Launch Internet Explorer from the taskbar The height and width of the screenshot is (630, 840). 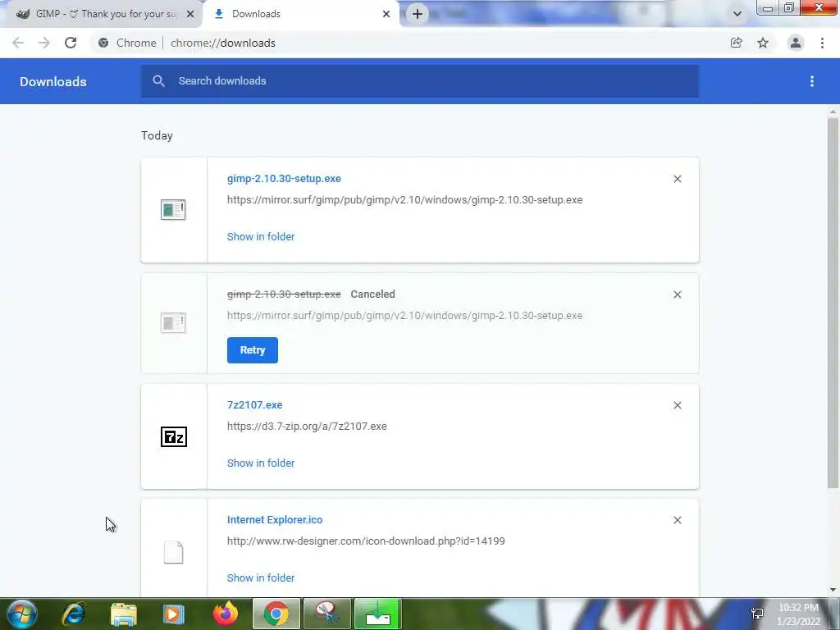(73, 614)
